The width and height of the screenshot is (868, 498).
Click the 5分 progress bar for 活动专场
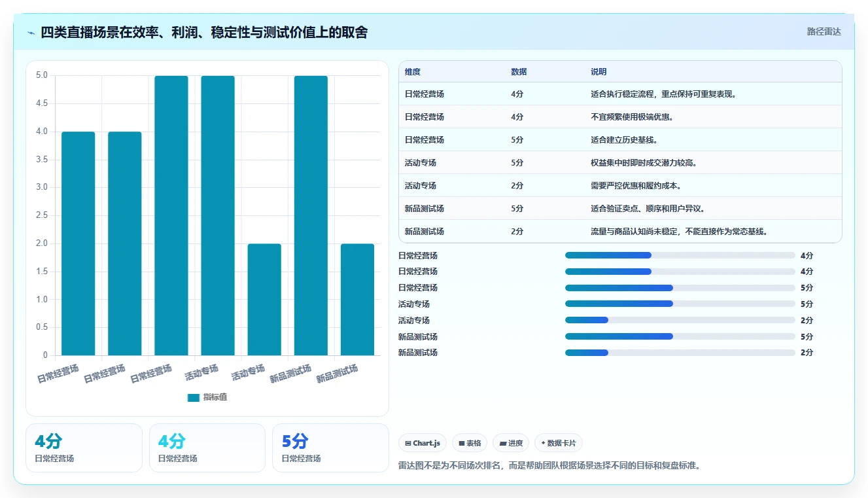point(680,304)
